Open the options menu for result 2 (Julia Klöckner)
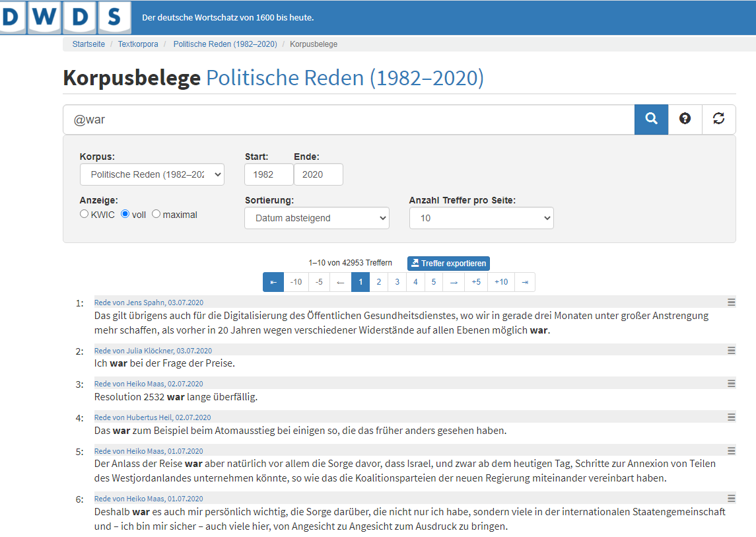756x537 pixels. (731, 351)
